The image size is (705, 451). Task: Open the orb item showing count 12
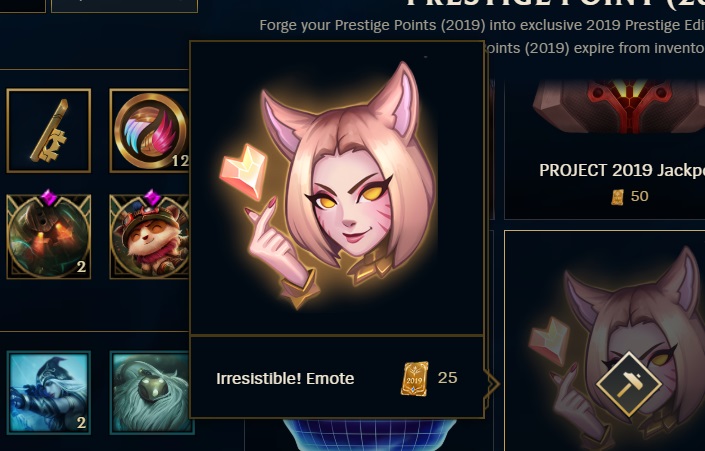pos(150,130)
